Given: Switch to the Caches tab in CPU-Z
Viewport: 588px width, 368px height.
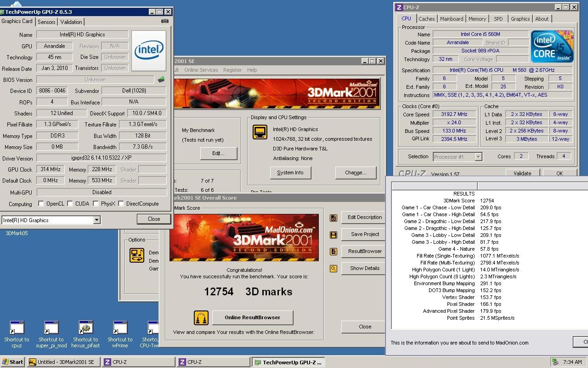Looking at the screenshot, I should [426, 19].
